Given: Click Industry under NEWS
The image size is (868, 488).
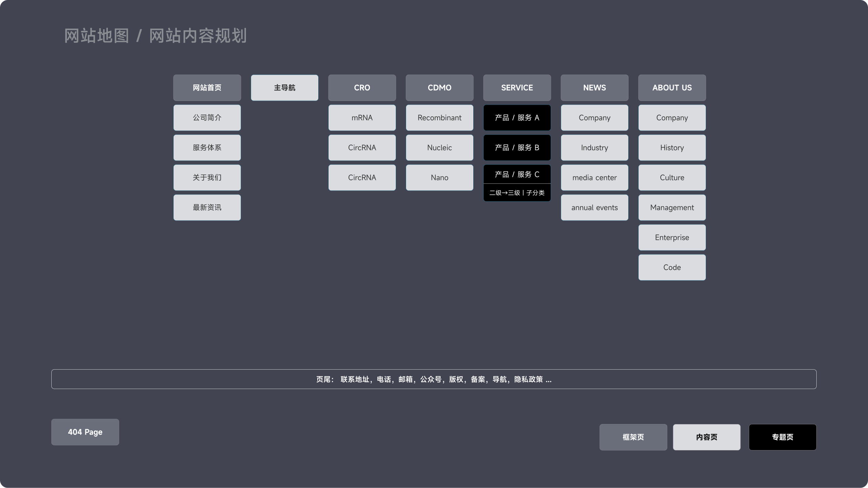Looking at the screenshot, I should point(595,148).
